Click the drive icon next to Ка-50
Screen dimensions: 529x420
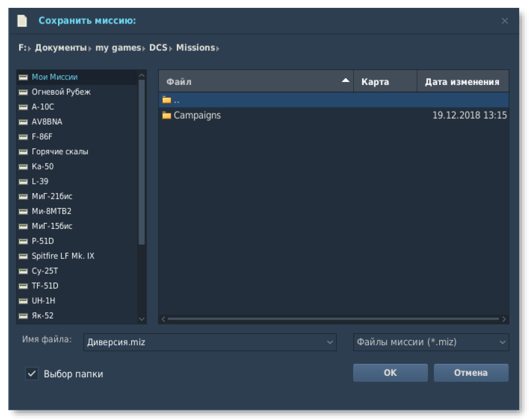[23, 167]
